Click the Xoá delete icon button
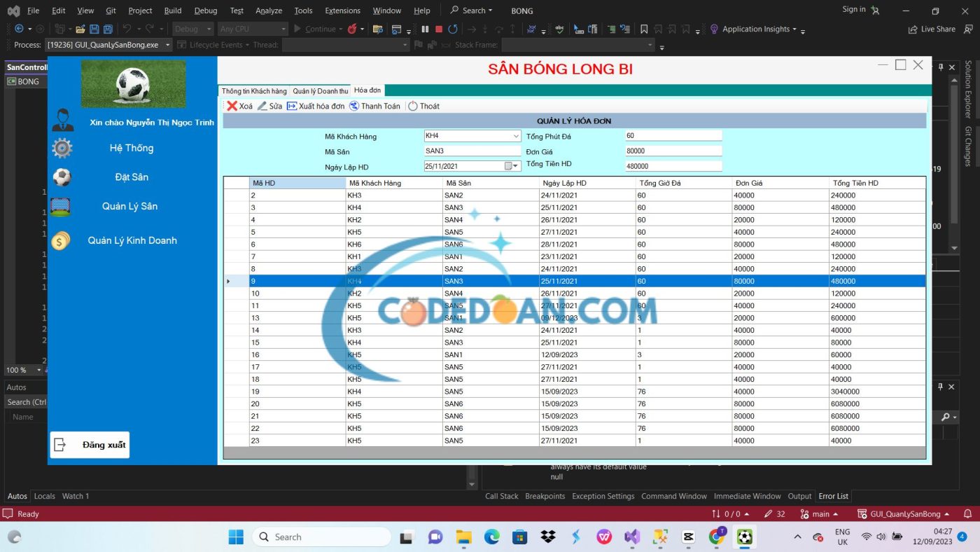 coord(239,106)
